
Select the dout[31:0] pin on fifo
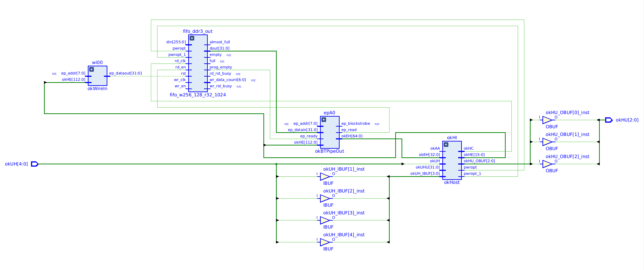click(x=219, y=48)
